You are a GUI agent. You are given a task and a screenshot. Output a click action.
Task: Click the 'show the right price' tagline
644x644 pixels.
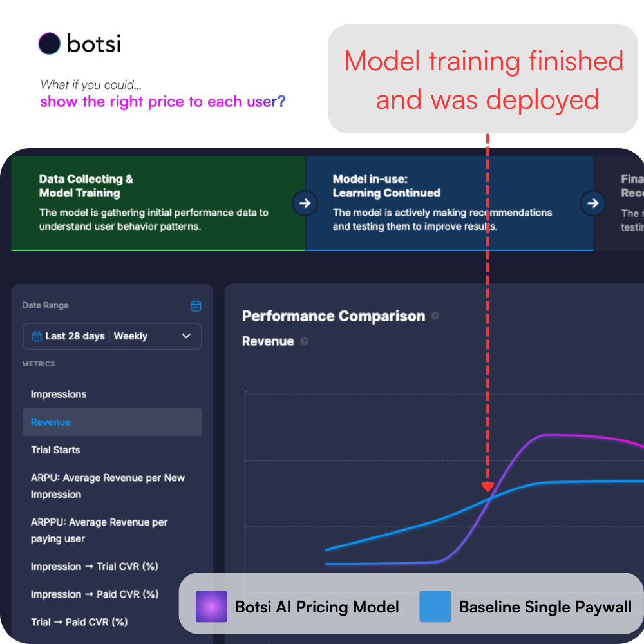[163, 102]
